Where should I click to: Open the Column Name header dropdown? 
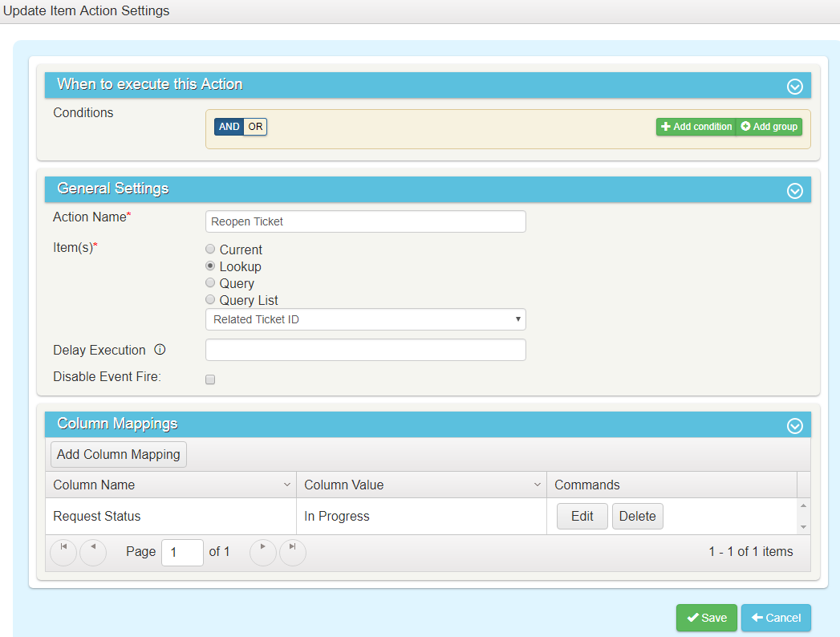pos(288,485)
